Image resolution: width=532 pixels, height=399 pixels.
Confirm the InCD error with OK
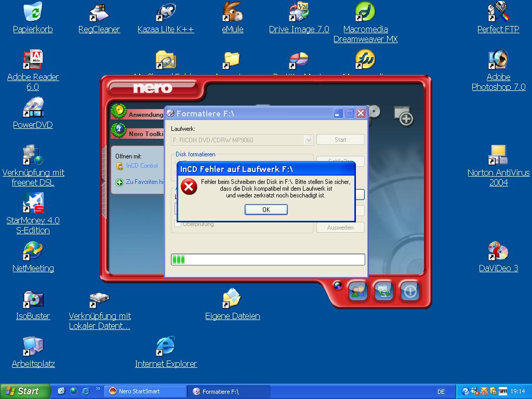tap(266, 210)
